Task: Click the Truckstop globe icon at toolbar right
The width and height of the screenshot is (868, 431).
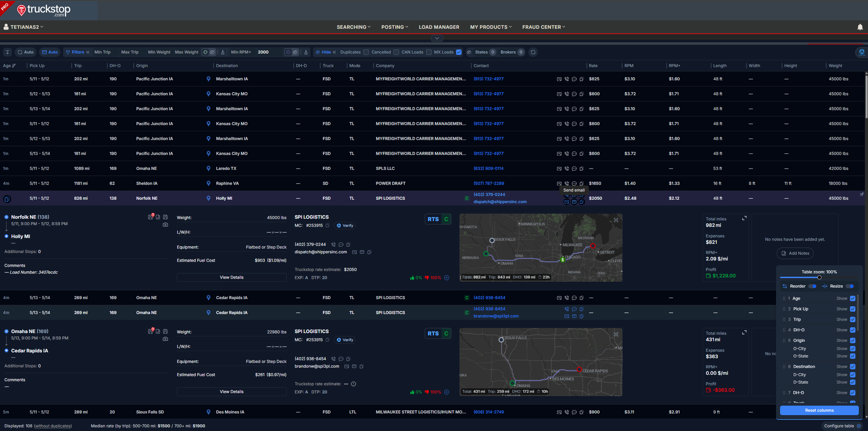Action: click(861, 52)
